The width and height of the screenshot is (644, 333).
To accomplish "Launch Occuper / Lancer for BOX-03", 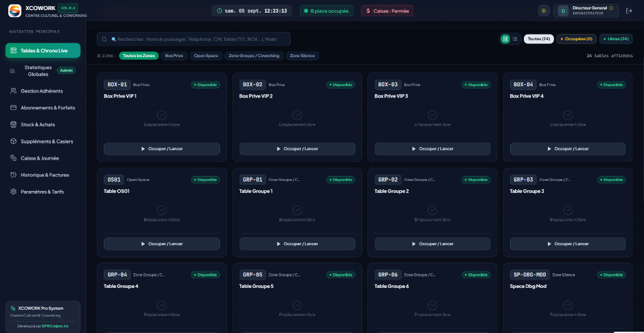I will tap(433, 149).
